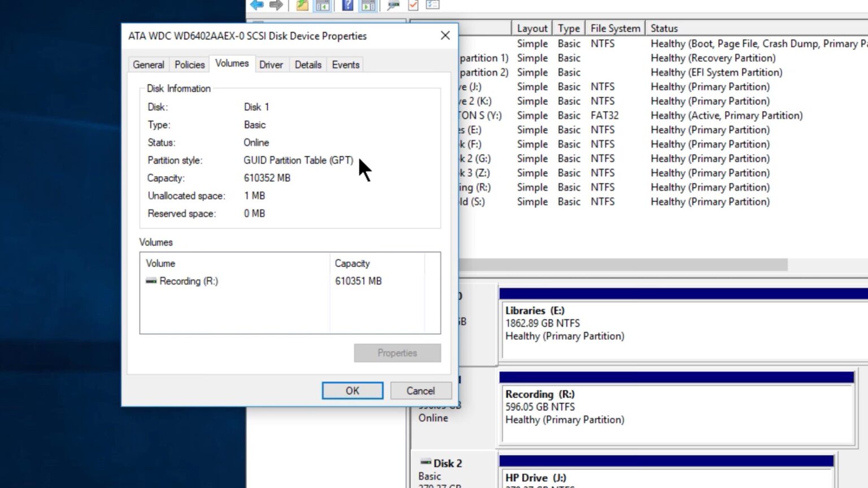
Task: Select the Libraries (E:) partition block
Action: pos(685,330)
